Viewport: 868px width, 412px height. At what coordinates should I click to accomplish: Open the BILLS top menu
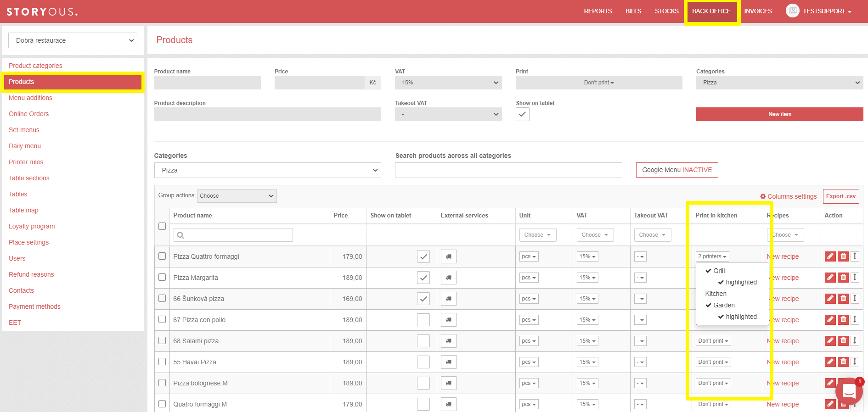[633, 11]
